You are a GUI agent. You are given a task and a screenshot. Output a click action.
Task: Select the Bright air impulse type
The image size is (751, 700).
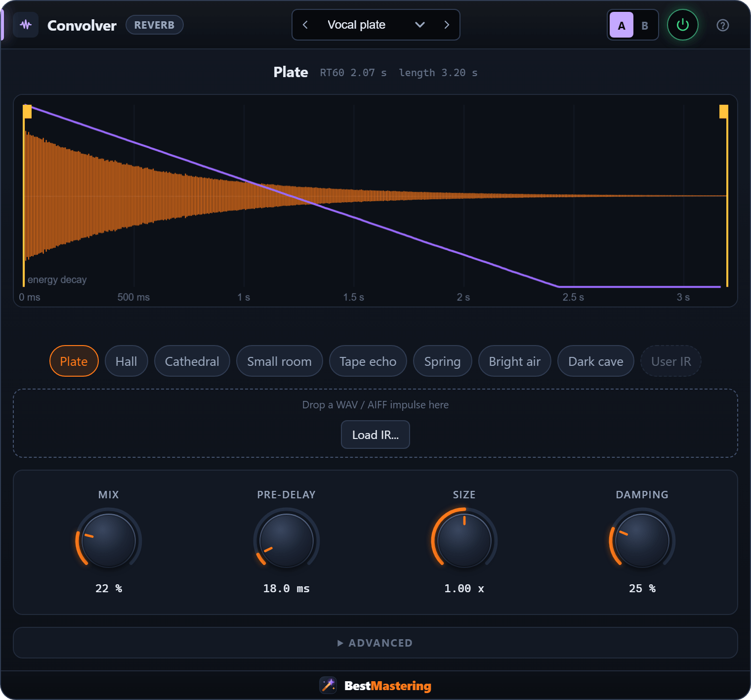coord(515,361)
